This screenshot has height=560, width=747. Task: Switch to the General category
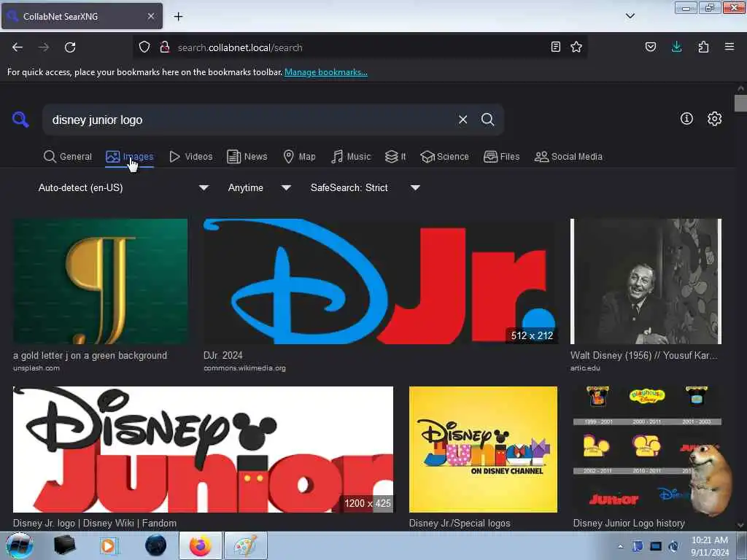(67, 157)
